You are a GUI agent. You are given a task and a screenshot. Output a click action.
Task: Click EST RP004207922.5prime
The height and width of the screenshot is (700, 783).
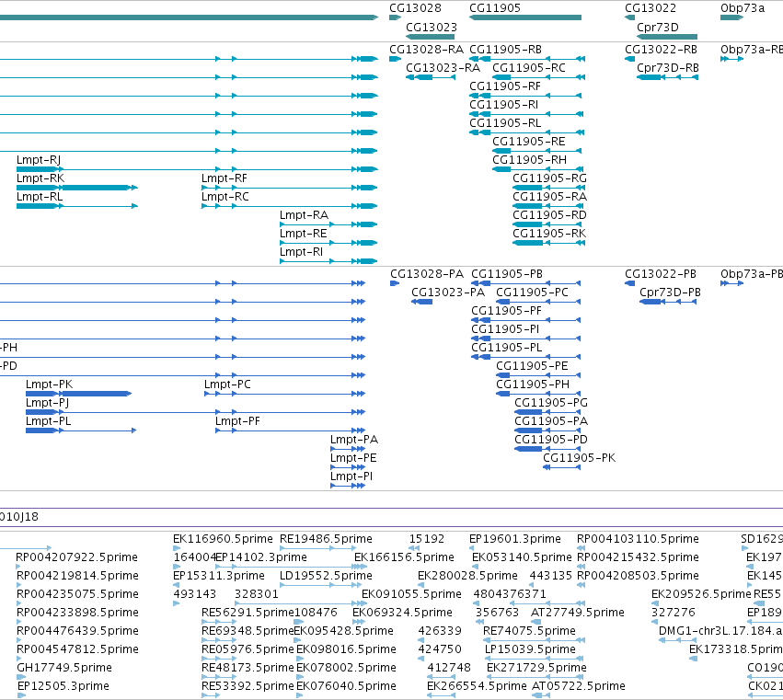[x=77, y=557]
